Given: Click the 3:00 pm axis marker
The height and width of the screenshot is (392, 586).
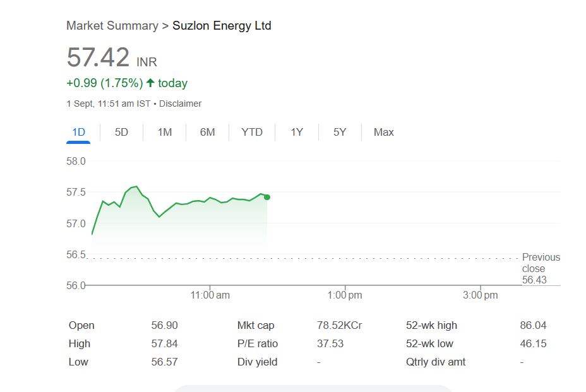Looking at the screenshot, I should tap(481, 295).
